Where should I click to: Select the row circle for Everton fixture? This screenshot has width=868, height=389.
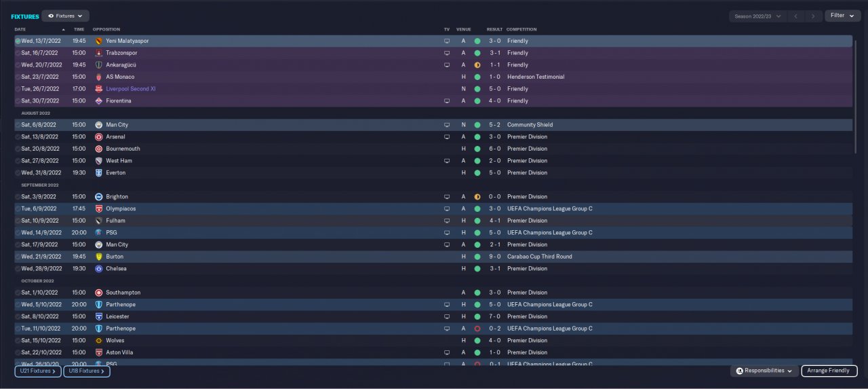tap(18, 173)
